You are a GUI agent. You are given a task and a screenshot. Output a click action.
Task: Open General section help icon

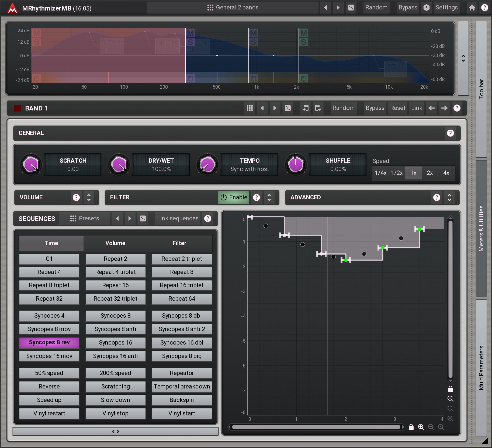click(451, 133)
